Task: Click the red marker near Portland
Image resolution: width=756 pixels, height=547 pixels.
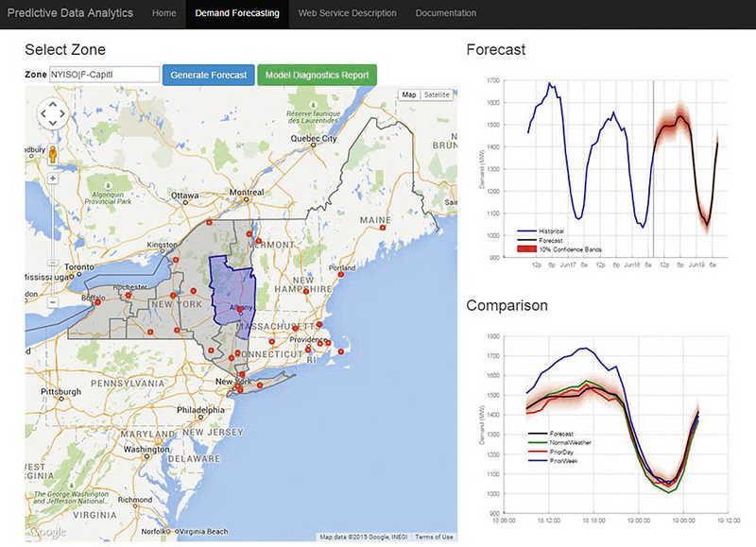Action: [341, 274]
